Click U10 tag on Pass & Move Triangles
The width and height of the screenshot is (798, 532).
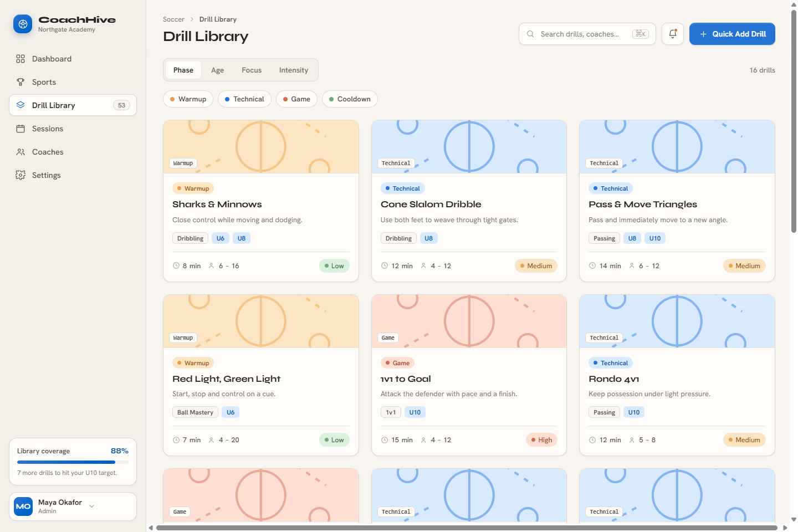(x=655, y=238)
